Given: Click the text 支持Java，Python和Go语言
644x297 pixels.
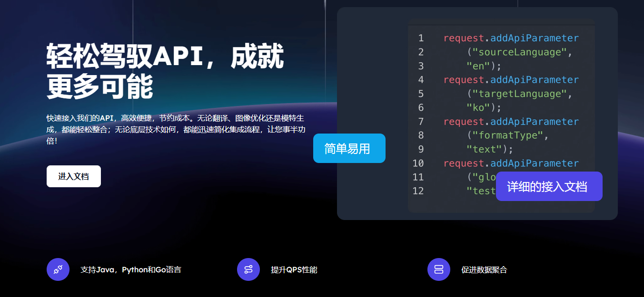Looking at the screenshot, I should (x=131, y=270).
